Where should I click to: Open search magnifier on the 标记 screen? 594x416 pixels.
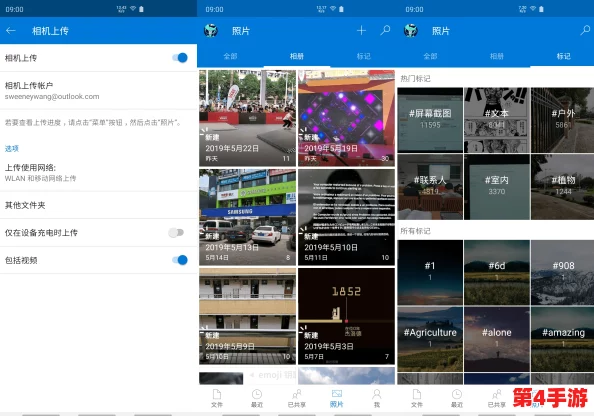(585, 30)
